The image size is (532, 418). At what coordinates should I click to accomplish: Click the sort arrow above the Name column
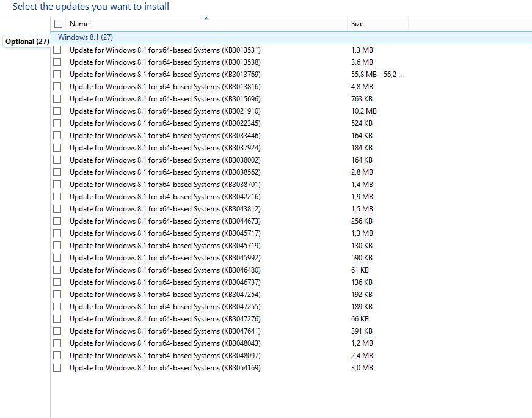[x=206, y=18]
